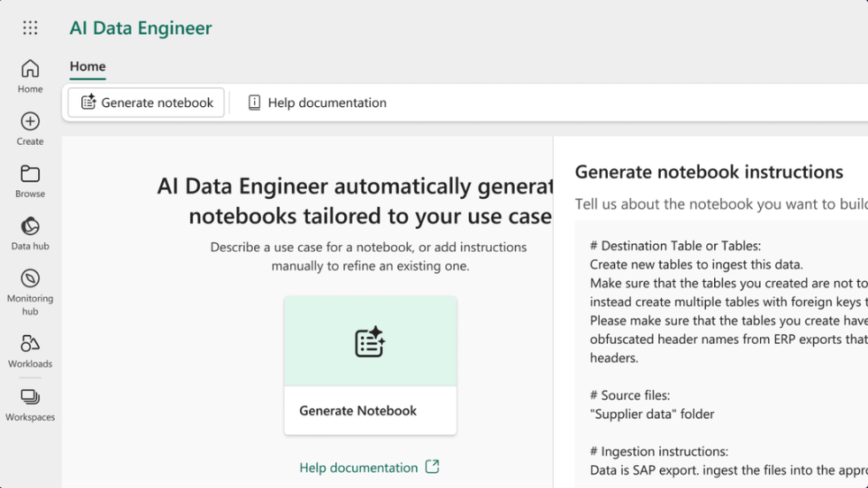Go to Home in the sidebar
The width and height of the screenshot is (868, 488).
(x=30, y=75)
